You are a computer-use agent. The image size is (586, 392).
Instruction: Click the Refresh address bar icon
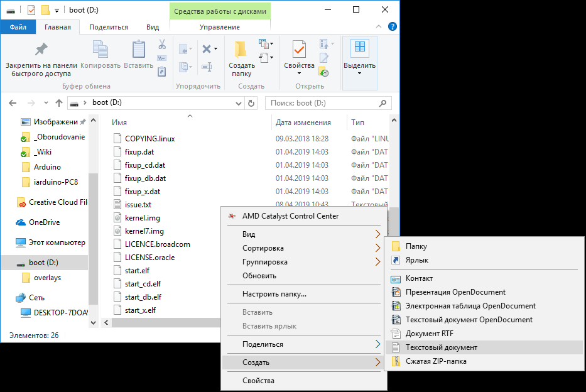pyautogui.click(x=251, y=103)
